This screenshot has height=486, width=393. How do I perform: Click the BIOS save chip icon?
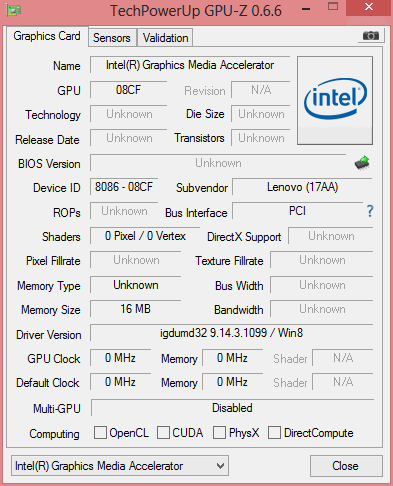pyautogui.click(x=362, y=163)
